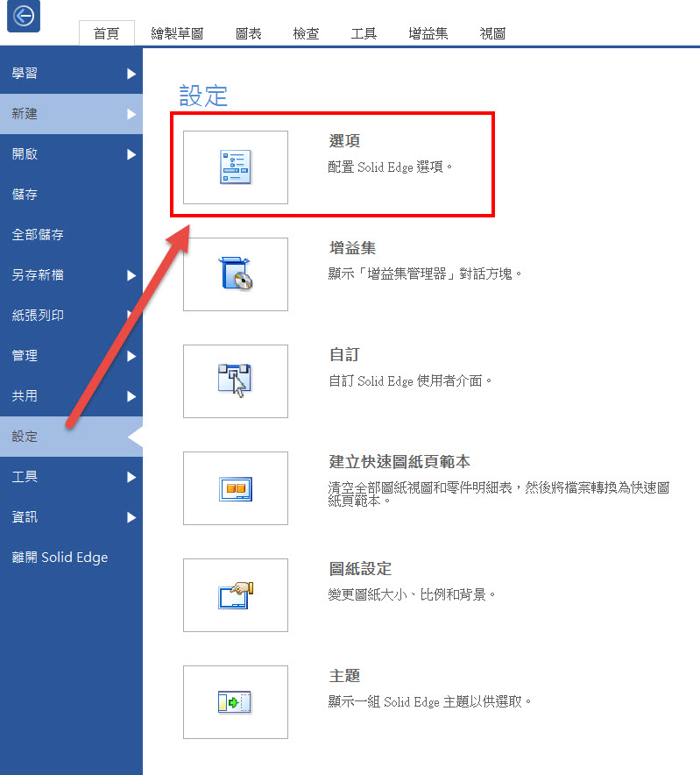Open the 視圖 ribbon tab
Viewport: 700px width, 775px height.
tap(492, 33)
